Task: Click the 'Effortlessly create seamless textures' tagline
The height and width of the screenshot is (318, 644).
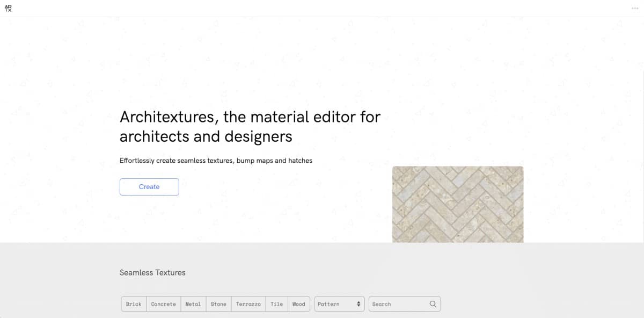Action: click(216, 160)
